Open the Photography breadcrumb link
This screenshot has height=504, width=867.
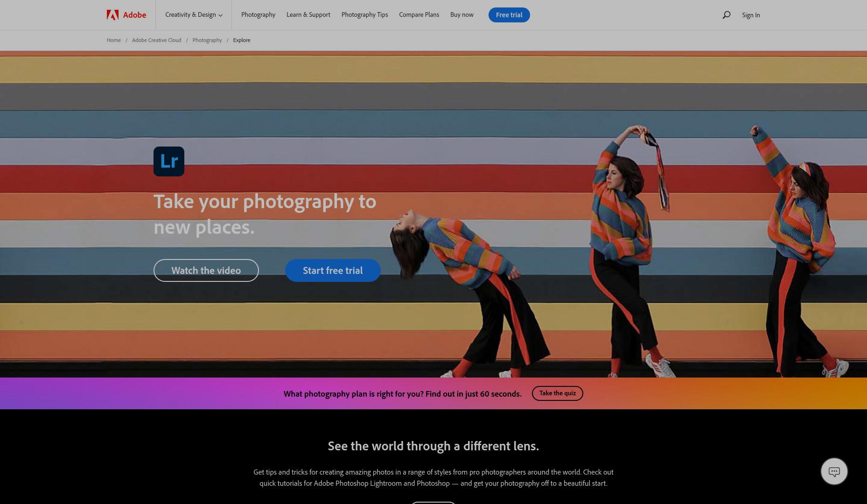pos(207,40)
